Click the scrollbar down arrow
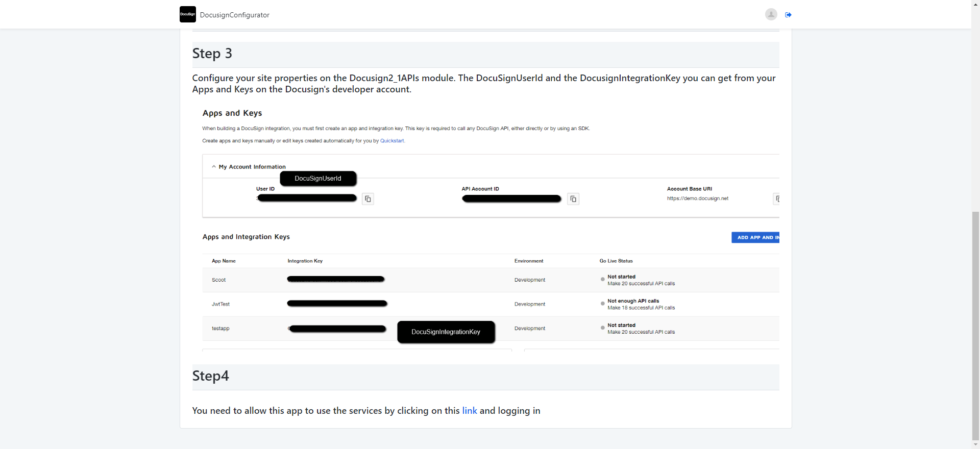The image size is (980, 449). pyautogui.click(x=975, y=444)
